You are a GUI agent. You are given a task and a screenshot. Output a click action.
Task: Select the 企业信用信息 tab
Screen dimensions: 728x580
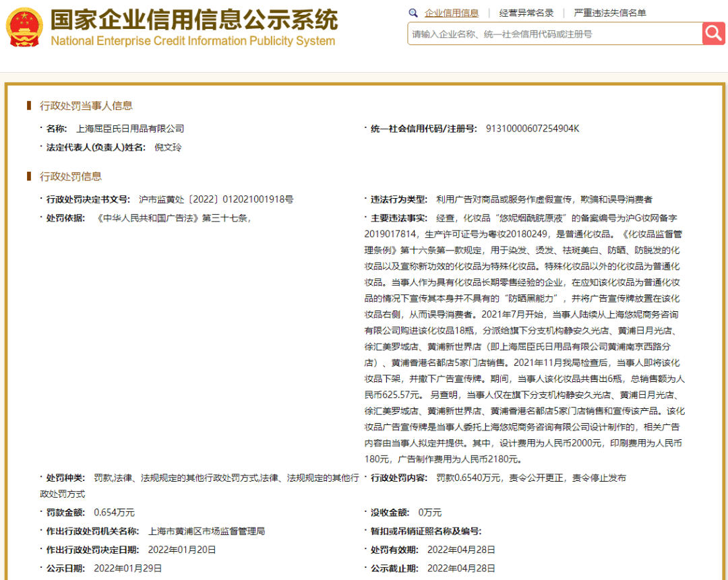(451, 13)
